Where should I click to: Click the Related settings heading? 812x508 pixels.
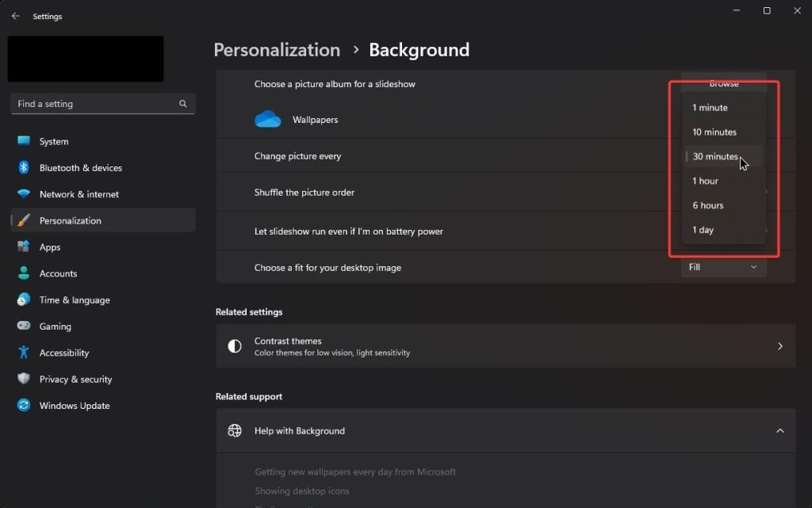[x=249, y=312]
